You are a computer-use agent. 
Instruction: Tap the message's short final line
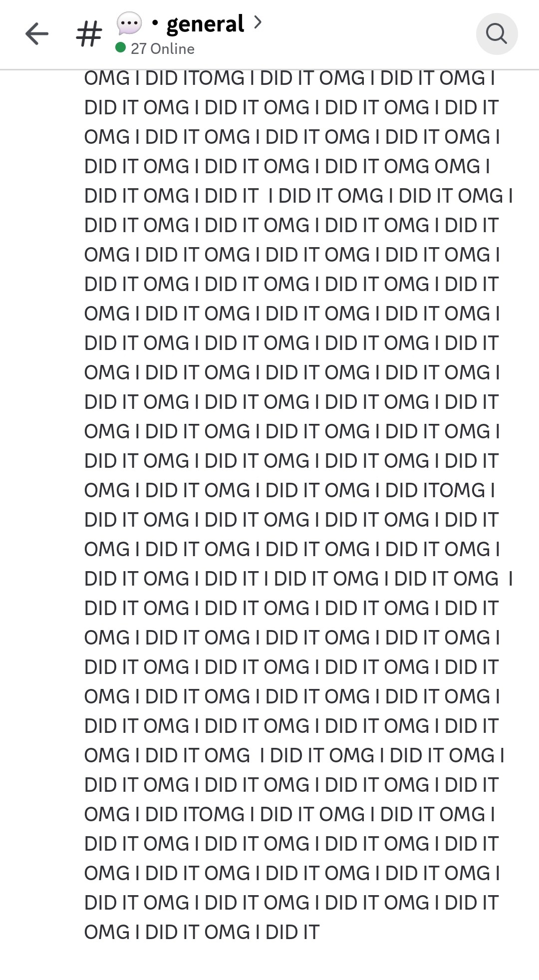202,932
